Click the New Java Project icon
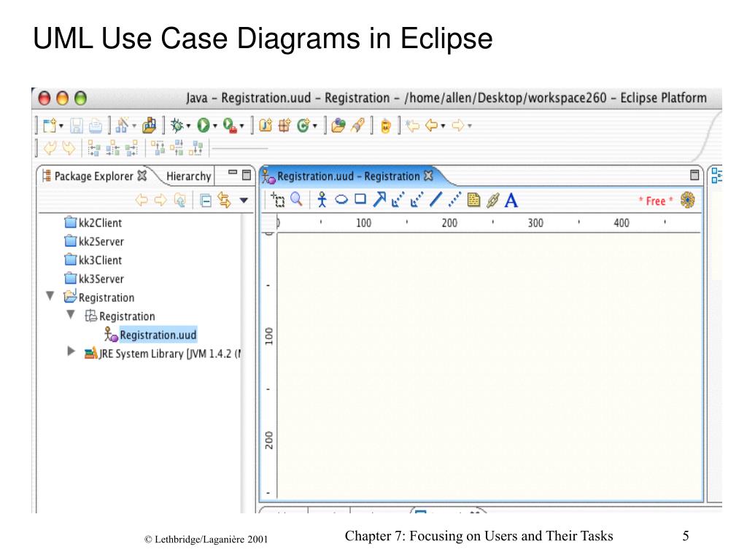Screen dimensions: 747x560 pyautogui.click(x=266, y=125)
